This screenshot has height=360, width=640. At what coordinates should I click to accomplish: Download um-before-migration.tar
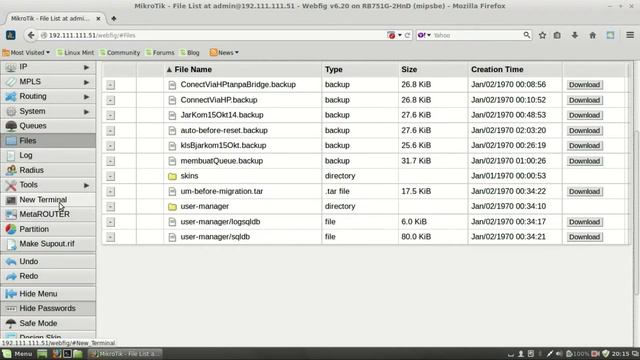584,191
